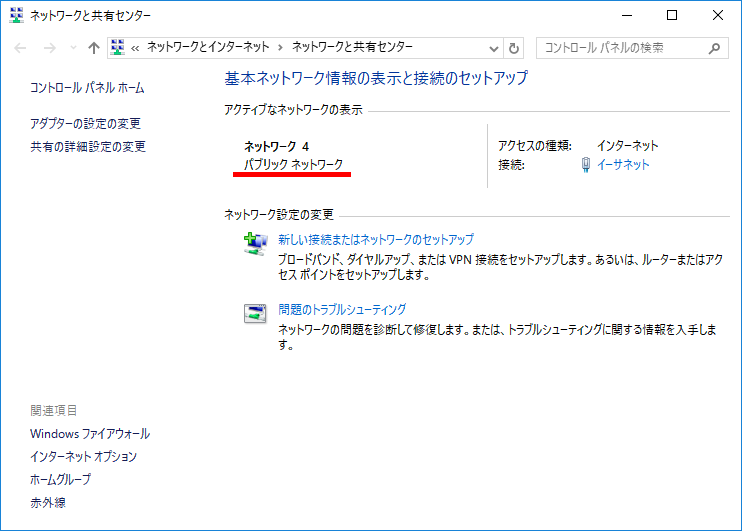Open 共有の詳細設定の変更

point(88,147)
